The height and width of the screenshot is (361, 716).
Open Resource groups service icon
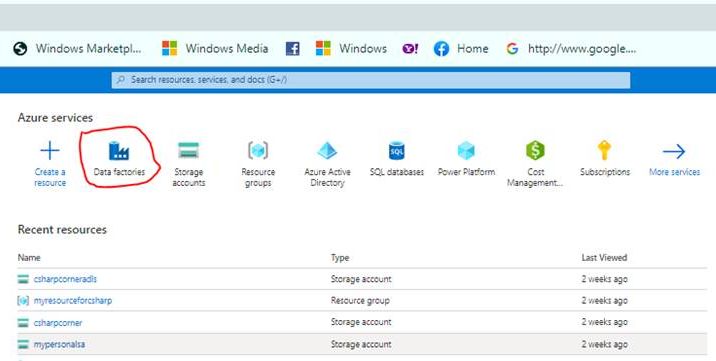click(x=258, y=150)
